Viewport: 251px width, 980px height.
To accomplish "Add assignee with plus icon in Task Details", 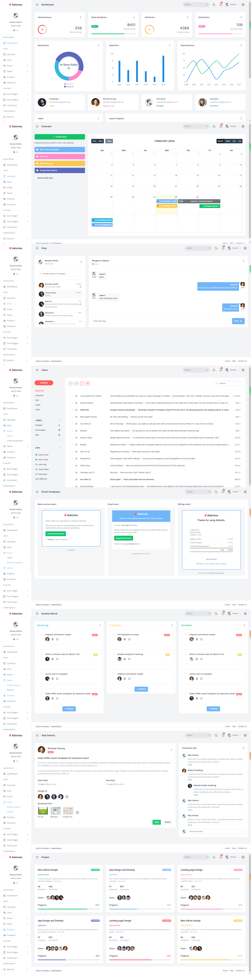I will point(67,797).
